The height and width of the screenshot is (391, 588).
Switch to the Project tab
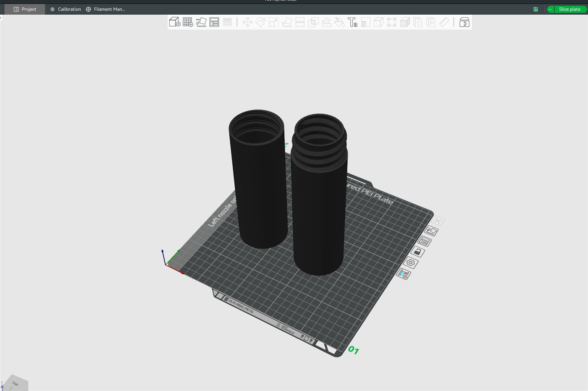pos(25,9)
